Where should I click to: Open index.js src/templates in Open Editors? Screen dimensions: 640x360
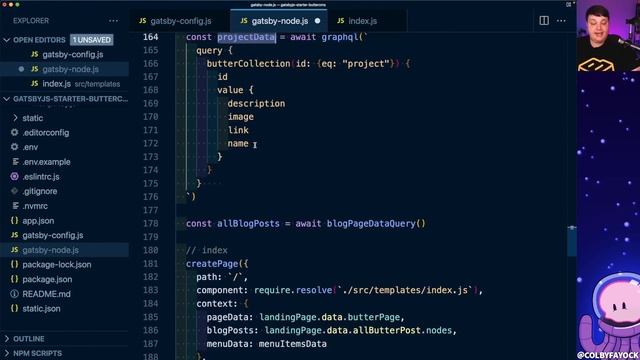coord(81,84)
